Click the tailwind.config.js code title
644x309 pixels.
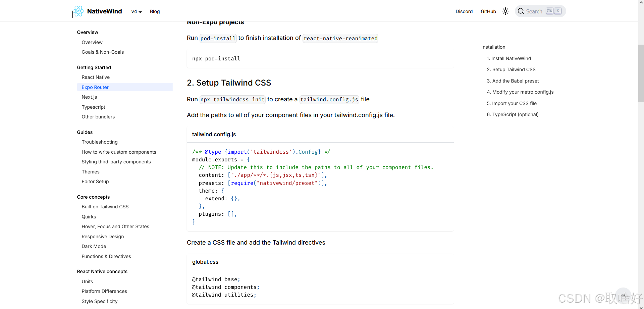[214, 134]
